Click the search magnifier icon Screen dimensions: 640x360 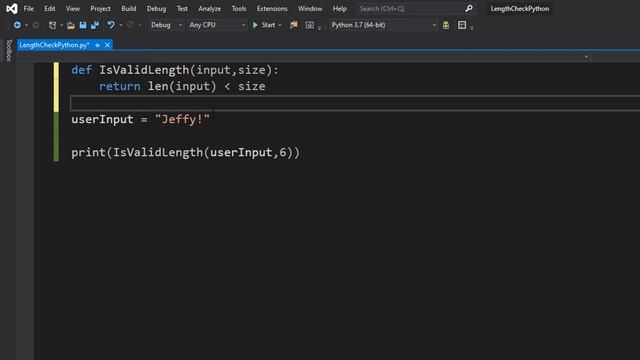[x=469, y=8]
